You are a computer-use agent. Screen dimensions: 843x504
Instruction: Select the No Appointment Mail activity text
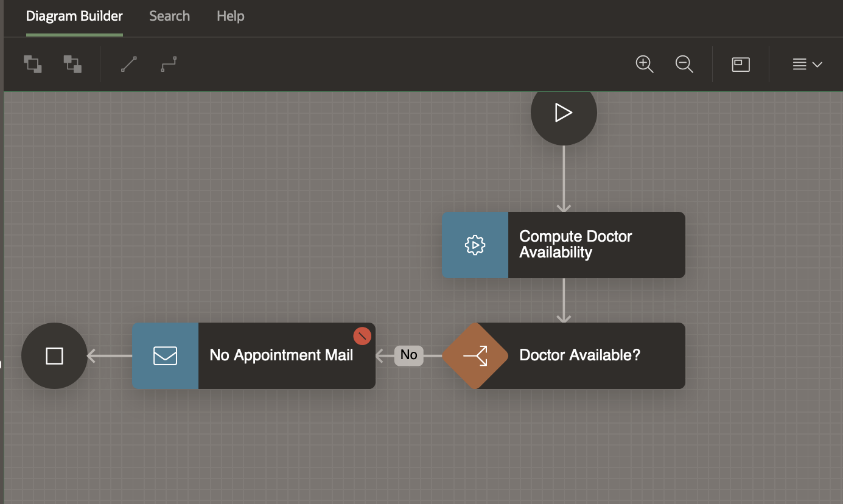point(281,355)
